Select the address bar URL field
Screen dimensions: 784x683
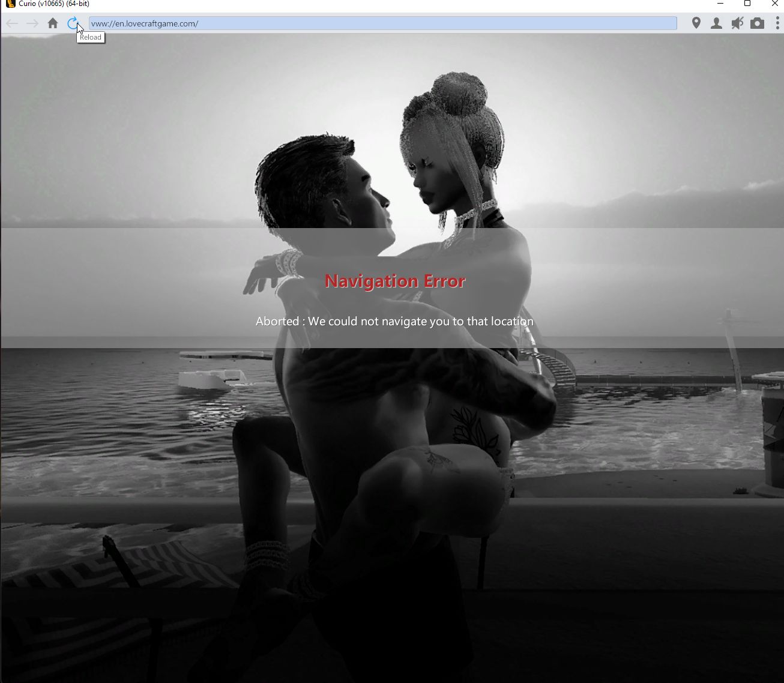tap(383, 23)
